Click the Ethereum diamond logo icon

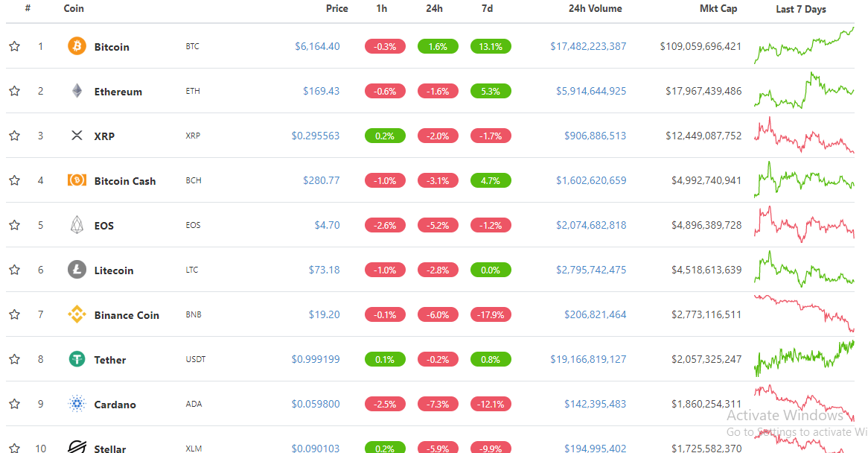tap(77, 91)
